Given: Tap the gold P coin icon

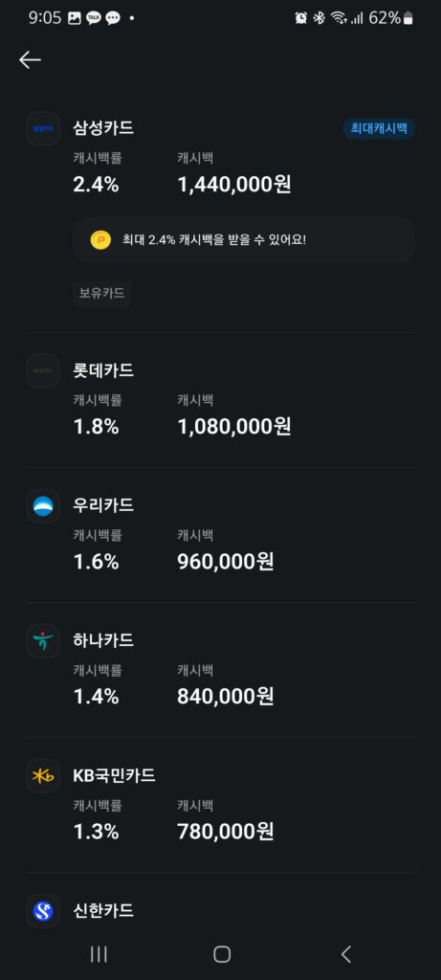Looking at the screenshot, I should pos(100,240).
